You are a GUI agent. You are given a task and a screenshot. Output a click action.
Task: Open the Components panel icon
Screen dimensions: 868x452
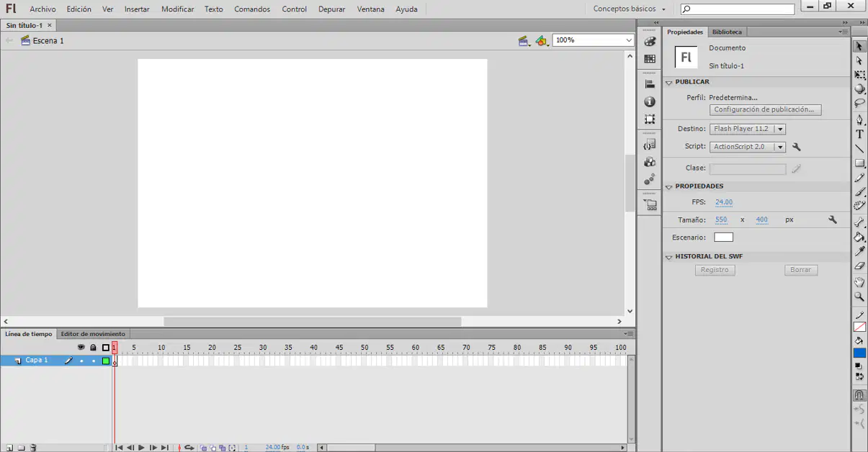[x=650, y=162]
